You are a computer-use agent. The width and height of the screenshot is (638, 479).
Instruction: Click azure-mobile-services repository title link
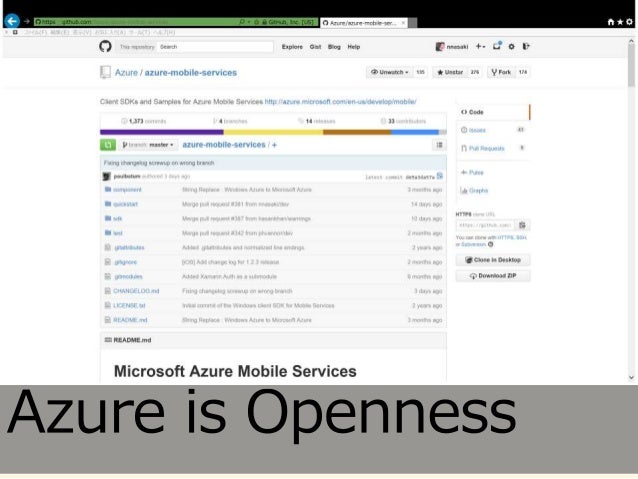[190, 72]
